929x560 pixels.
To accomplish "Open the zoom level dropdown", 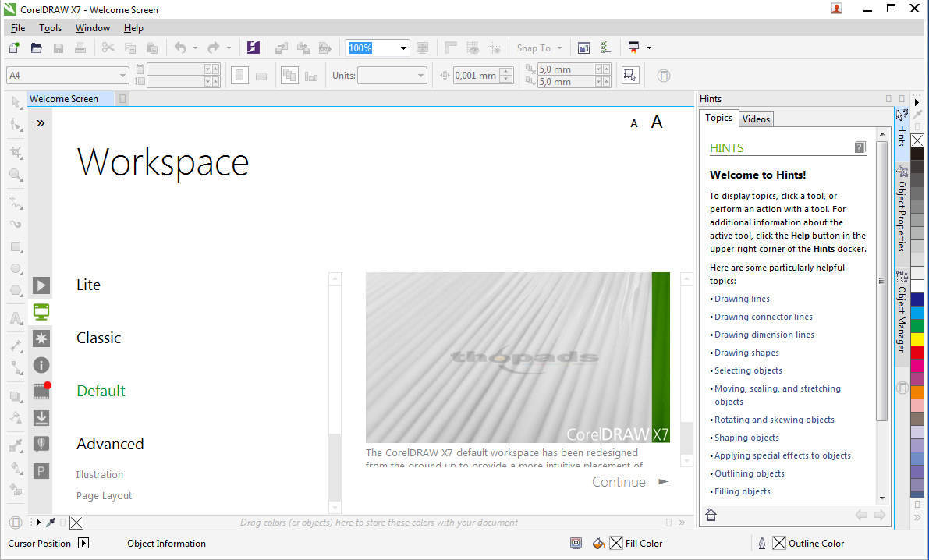I will [x=403, y=48].
